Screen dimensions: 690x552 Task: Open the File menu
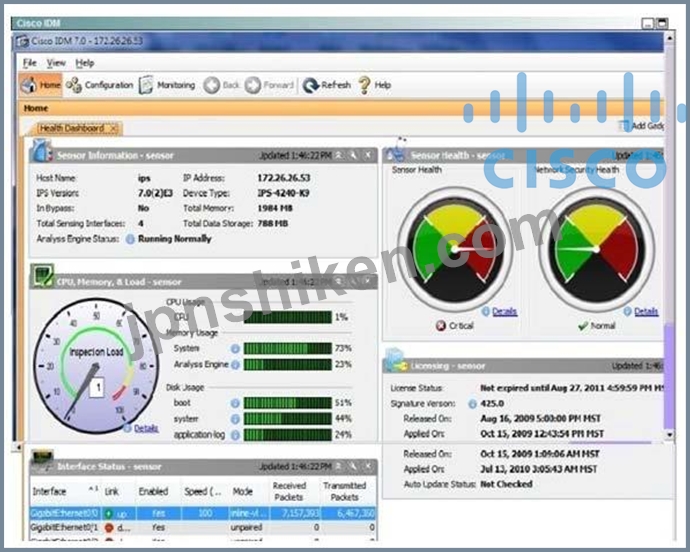[29, 63]
